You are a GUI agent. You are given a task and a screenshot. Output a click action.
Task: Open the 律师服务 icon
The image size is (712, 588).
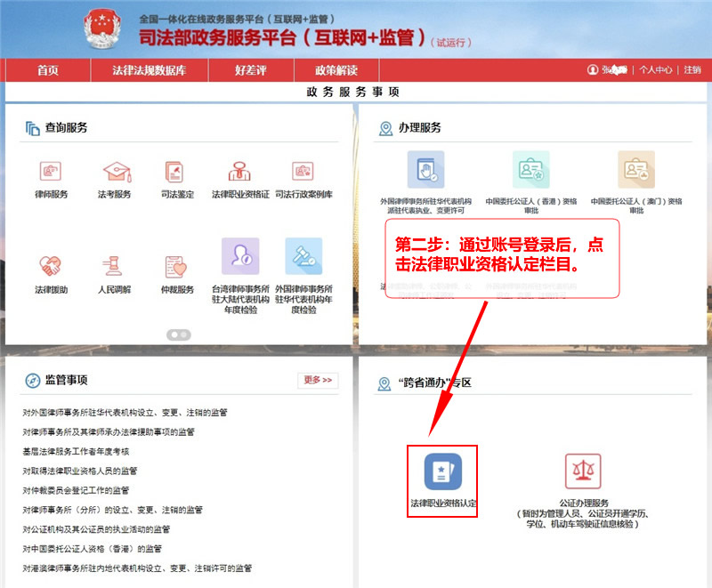51,173
